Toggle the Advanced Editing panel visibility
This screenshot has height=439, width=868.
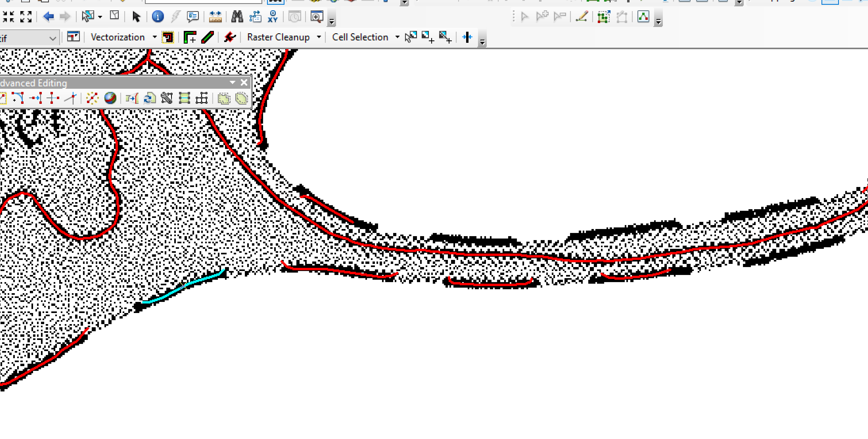click(x=244, y=82)
